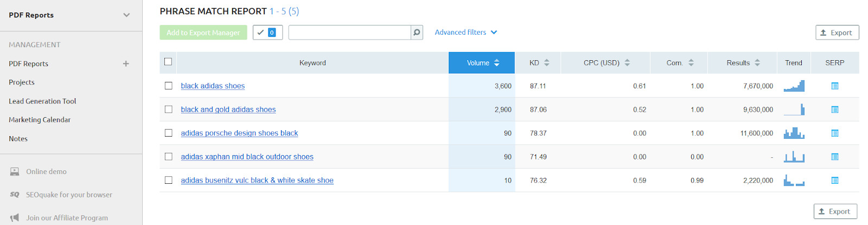The width and height of the screenshot is (868, 225).
Task: Click the keyword filter search field
Action: coord(349,33)
